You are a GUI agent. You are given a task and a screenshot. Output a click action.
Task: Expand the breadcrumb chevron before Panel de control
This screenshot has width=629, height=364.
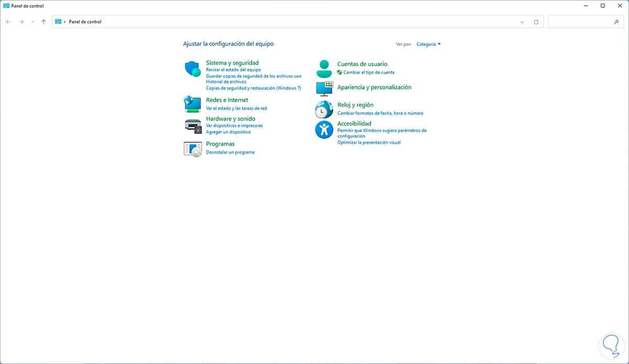click(64, 22)
